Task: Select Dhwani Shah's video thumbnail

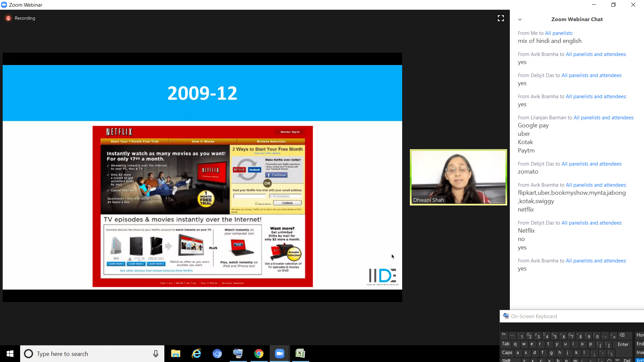Action: [x=458, y=177]
